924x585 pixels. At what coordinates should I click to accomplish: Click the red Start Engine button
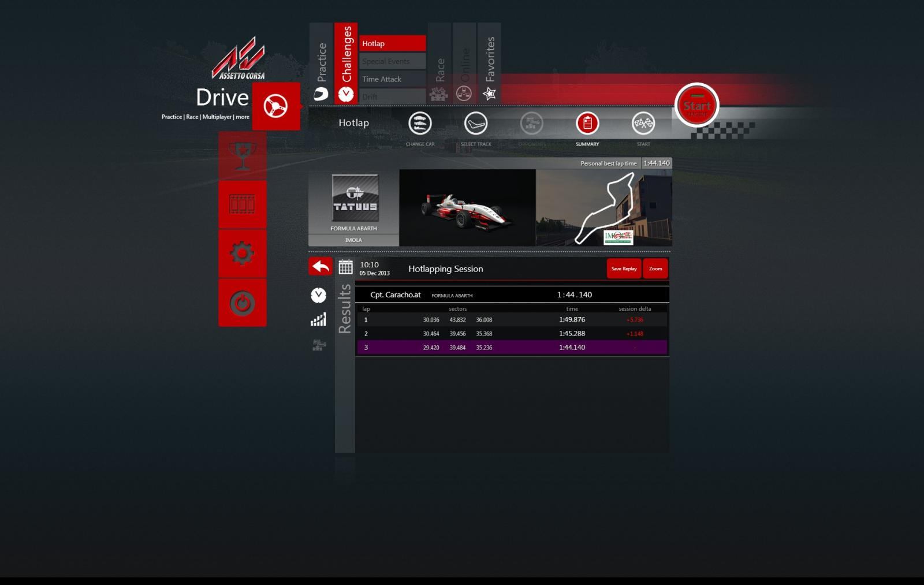696,106
